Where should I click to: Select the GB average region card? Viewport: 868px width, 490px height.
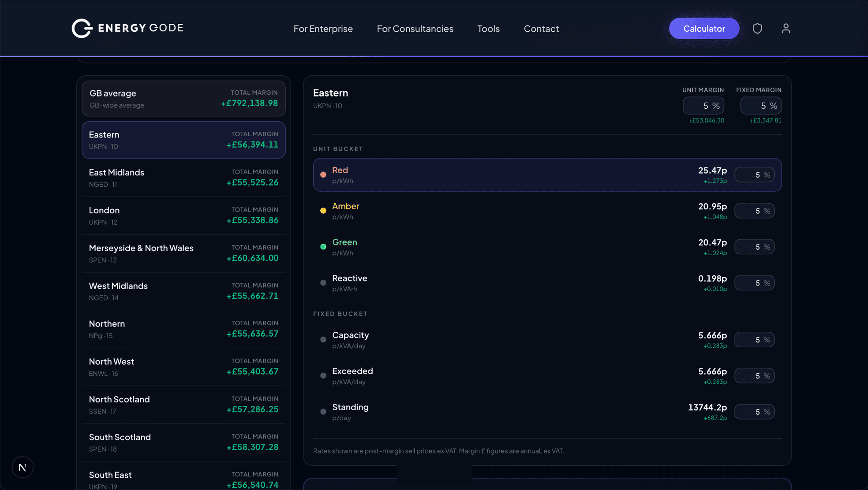[x=183, y=98]
